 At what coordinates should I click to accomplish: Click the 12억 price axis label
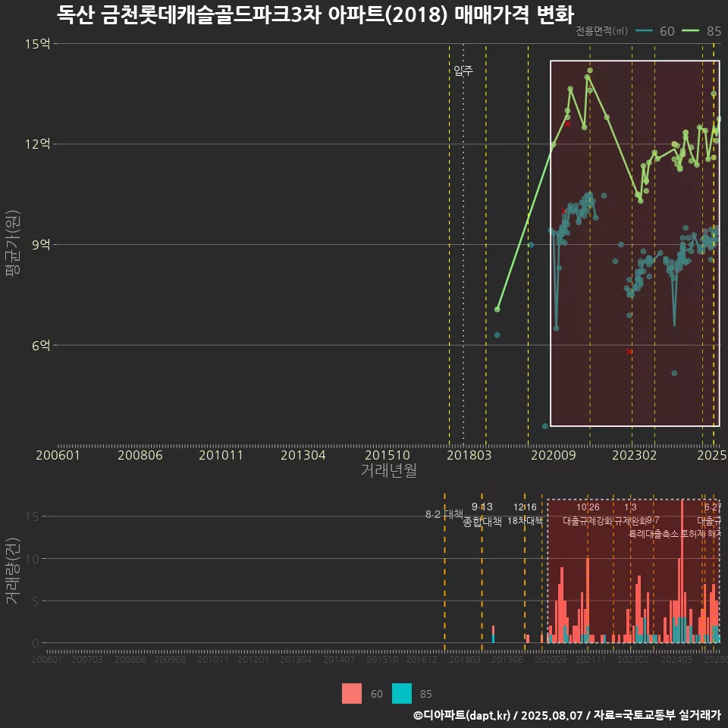point(37,144)
